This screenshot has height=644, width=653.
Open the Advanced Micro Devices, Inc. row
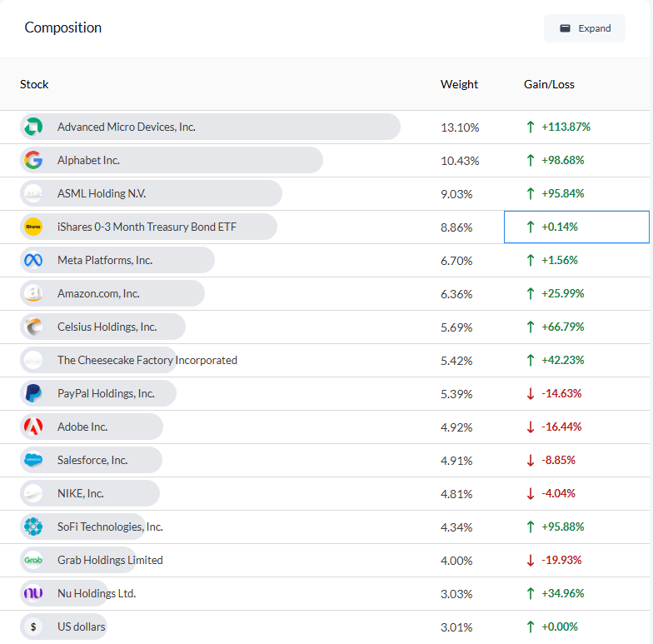coord(325,127)
